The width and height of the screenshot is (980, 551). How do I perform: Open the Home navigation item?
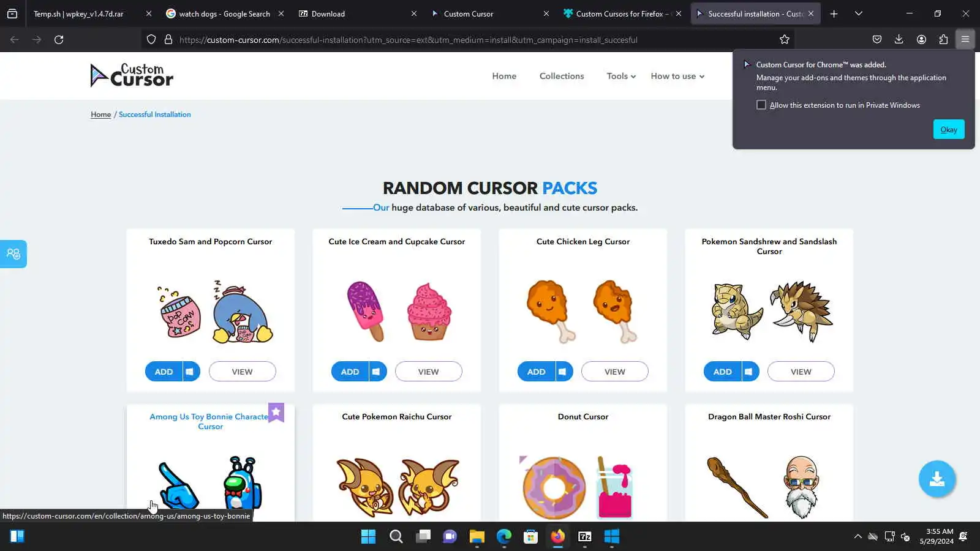click(504, 76)
